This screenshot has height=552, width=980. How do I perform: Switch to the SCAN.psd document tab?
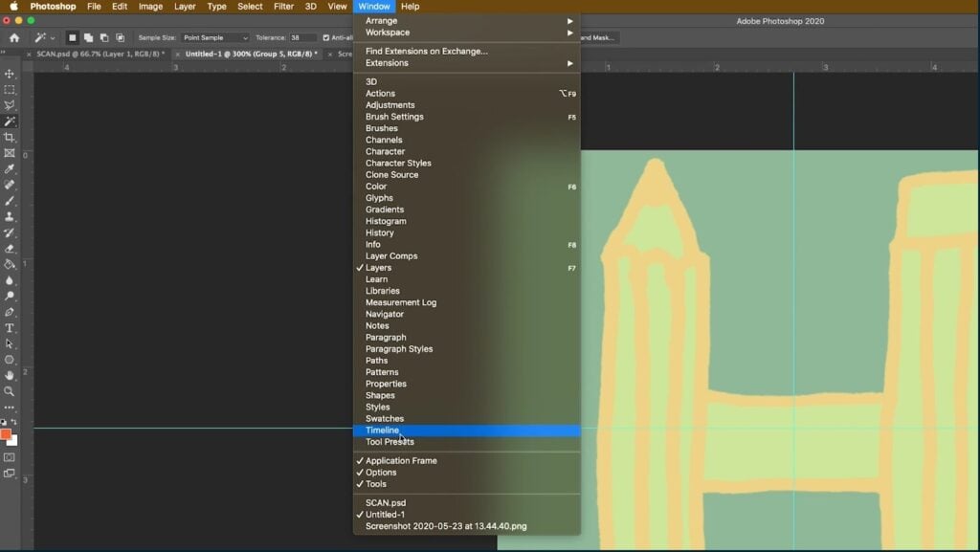pos(100,55)
